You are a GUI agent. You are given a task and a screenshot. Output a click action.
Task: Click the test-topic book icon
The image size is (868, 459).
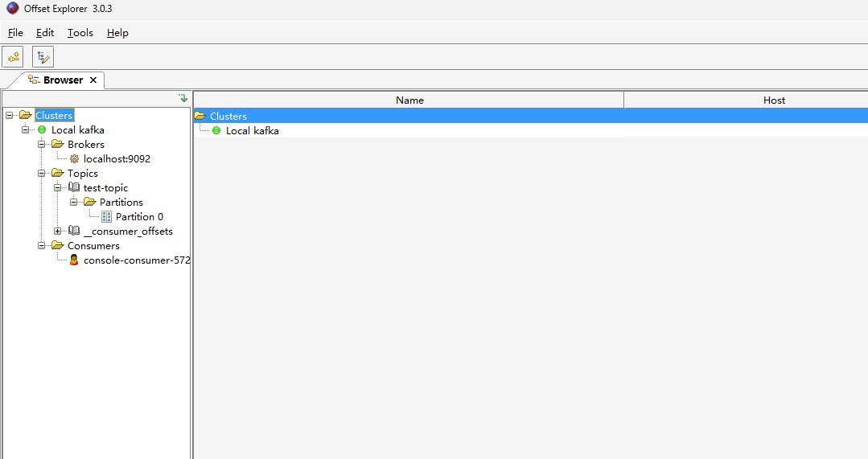(74, 188)
